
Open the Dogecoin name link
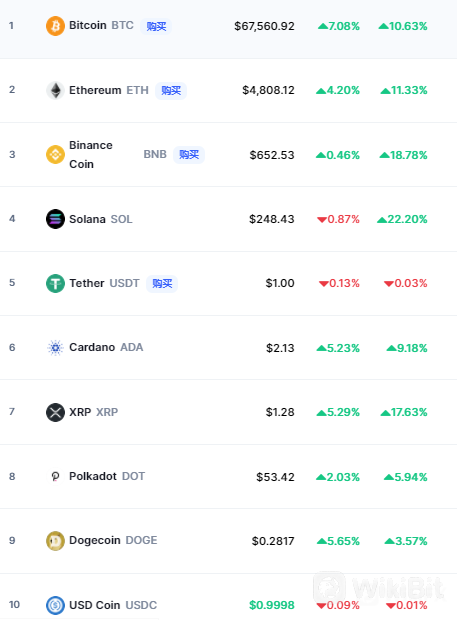[x=95, y=540]
